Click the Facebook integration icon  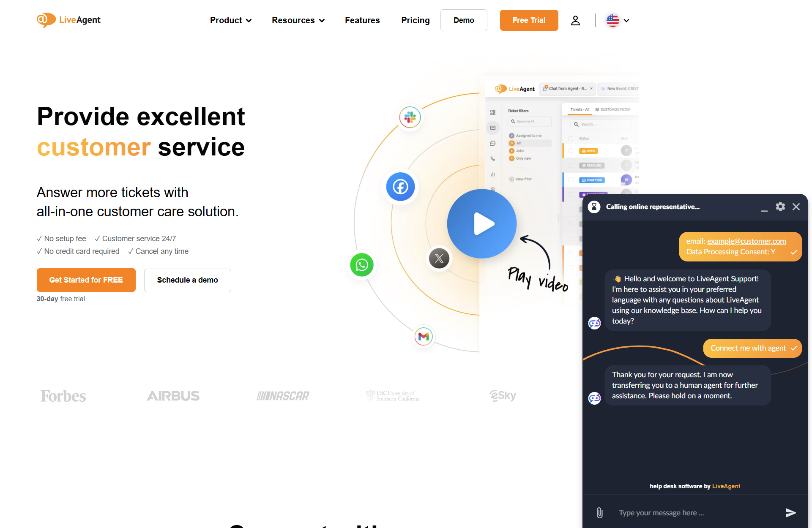[400, 187]
